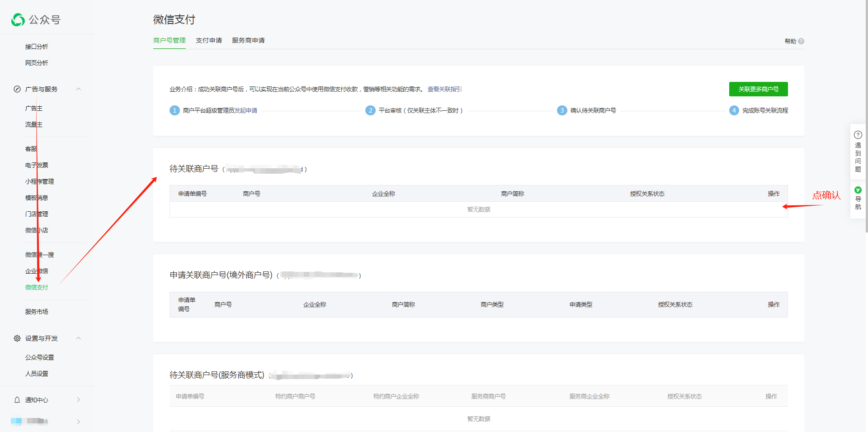Click 服务商企业全称 column header
This screenshot has height=432, width=868.
tap(590, 396)
